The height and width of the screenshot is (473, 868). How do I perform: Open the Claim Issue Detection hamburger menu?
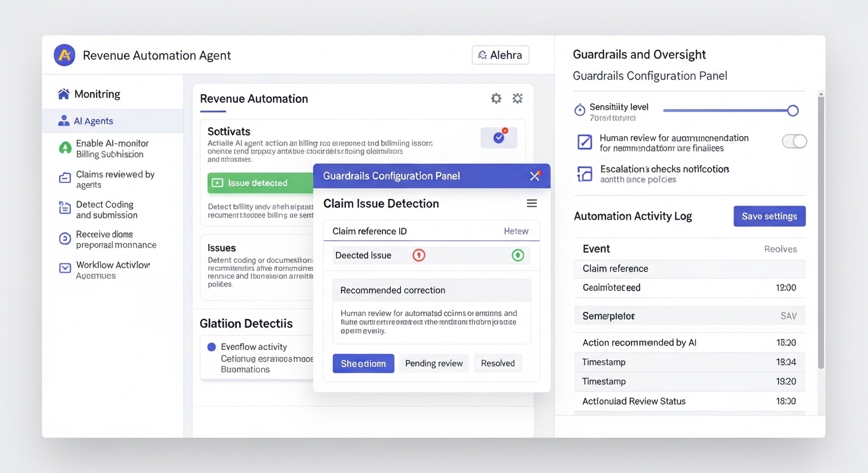pyautogui.click(x=531, y=204)
